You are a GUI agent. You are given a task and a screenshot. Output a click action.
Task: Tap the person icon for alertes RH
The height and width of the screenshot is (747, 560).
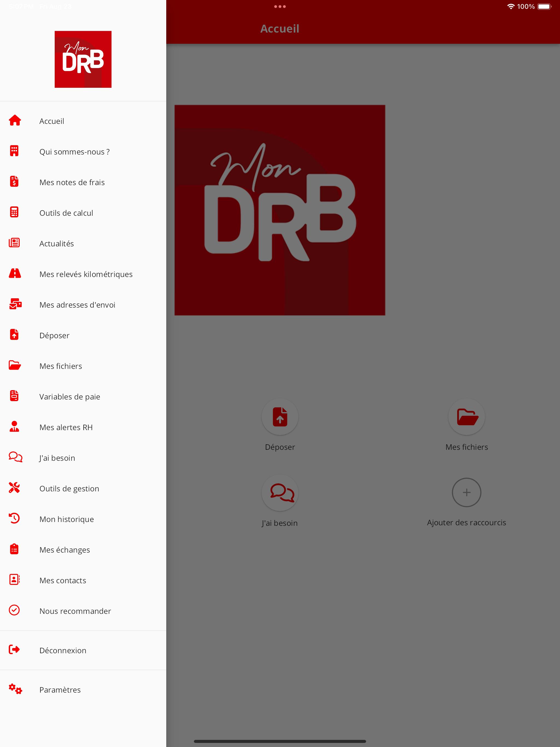click(14, 427)
